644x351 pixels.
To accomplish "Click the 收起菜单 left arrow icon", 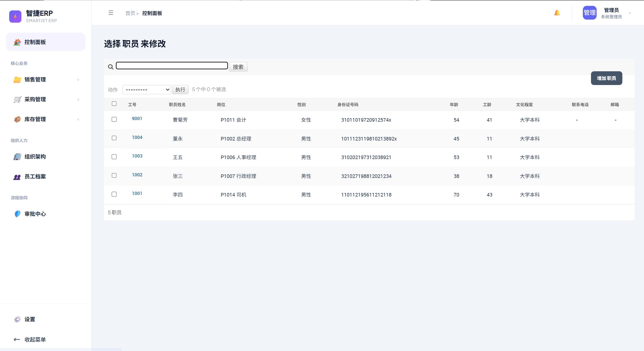I will (x=17, y=340).
